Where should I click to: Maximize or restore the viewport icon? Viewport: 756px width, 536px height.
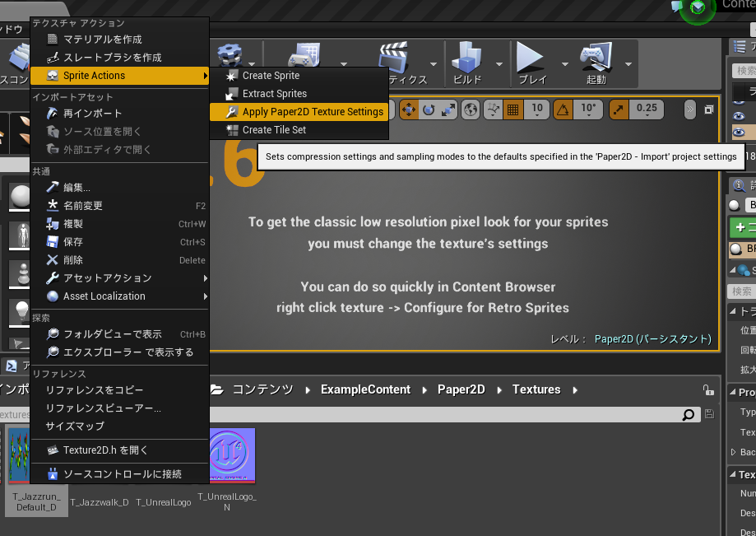click(709, 110)
